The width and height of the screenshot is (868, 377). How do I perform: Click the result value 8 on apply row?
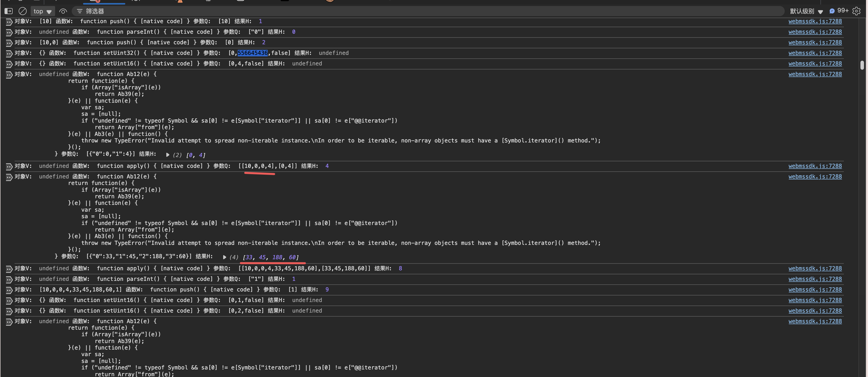400,268
